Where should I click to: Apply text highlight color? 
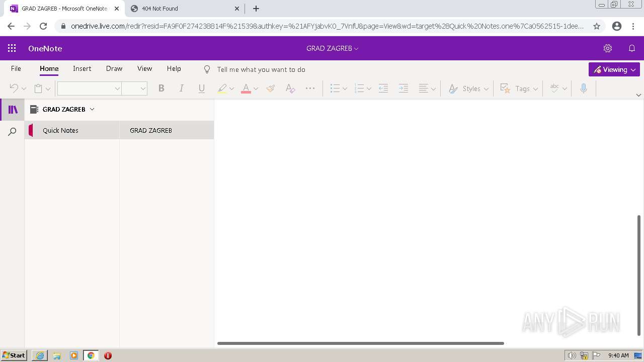tap(222, 88)
